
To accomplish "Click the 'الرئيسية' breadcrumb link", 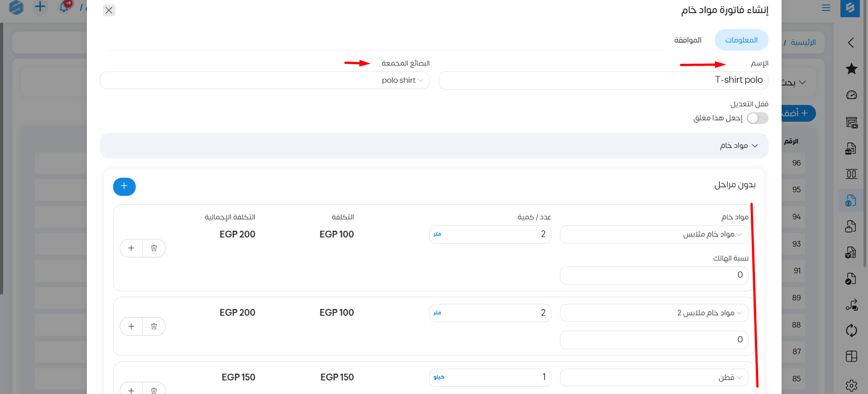I will point(803,43).
